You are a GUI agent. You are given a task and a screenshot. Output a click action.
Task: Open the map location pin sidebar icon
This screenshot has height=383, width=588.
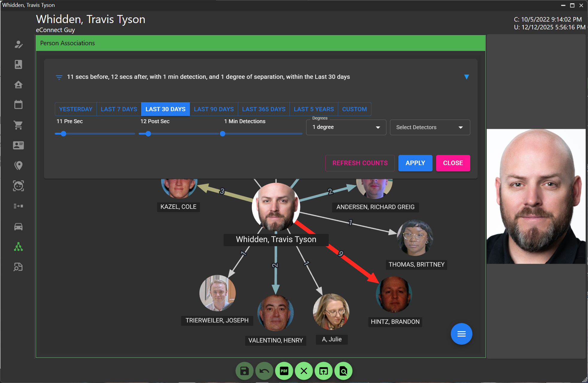coord(18,165)
